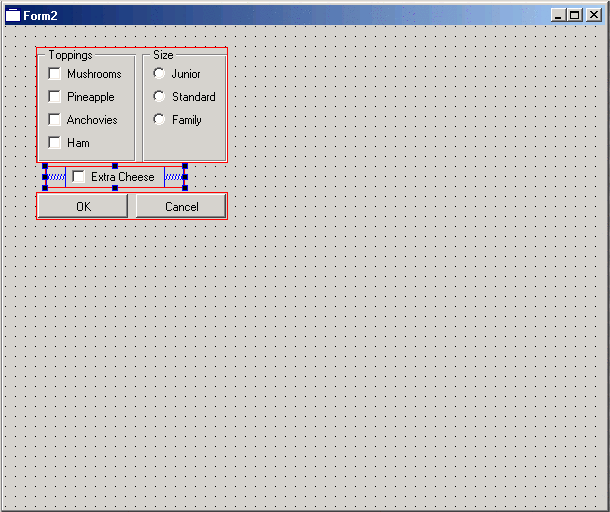Maximize the Form2 window

point(574,15)
